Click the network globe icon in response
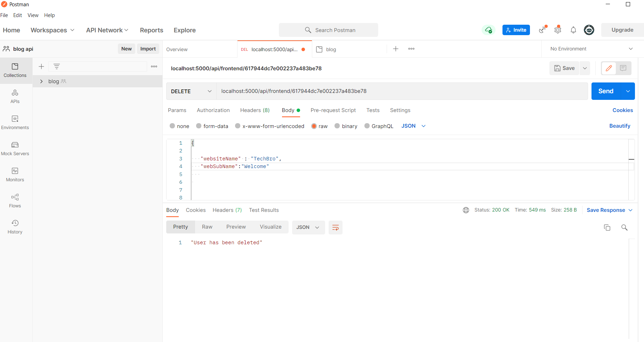 (x=466, y=210)
